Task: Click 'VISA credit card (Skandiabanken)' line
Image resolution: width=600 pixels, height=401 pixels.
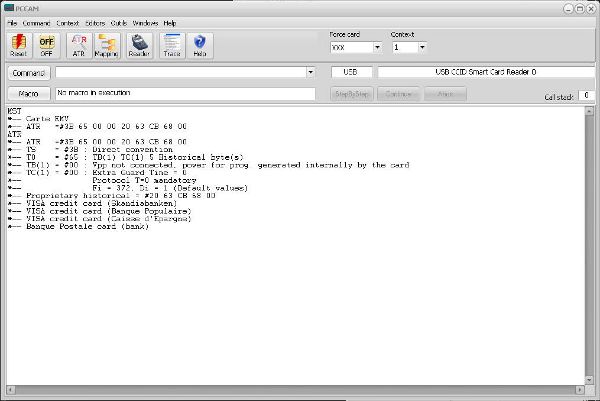Action: [x=92, y=203]
